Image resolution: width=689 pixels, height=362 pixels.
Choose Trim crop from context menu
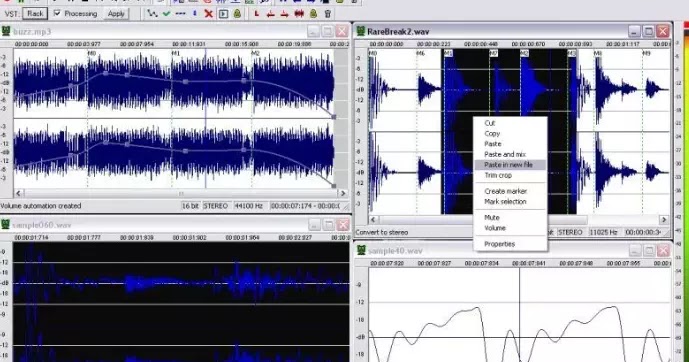tap(510, 175)
